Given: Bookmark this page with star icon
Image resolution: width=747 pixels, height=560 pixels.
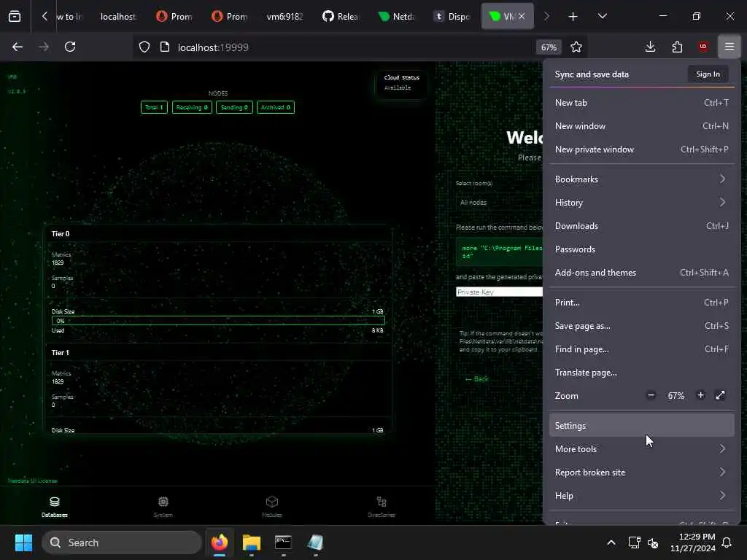Looking at the screenshot, I should tap(576, 47).
